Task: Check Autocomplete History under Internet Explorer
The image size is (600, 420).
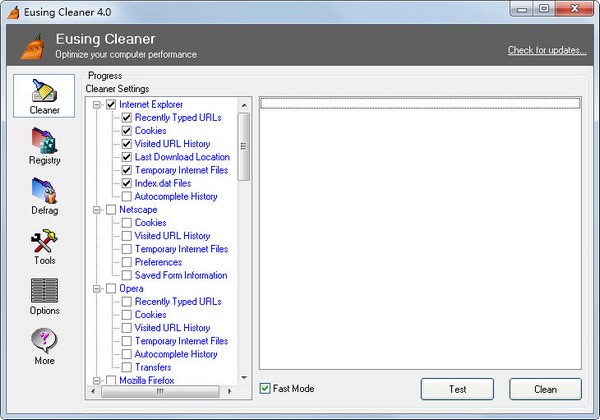Action: click(127, 196)
